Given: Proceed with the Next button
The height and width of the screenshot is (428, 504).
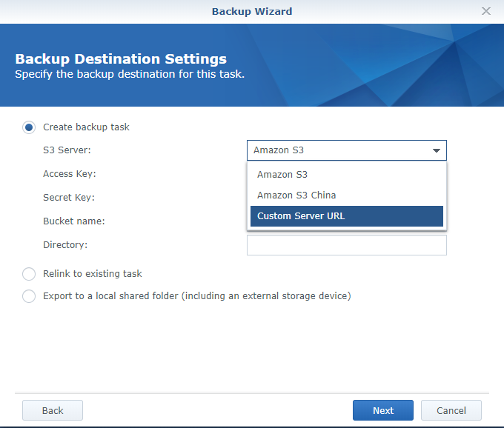Looking at the screenshot, I should click(383, 410).
